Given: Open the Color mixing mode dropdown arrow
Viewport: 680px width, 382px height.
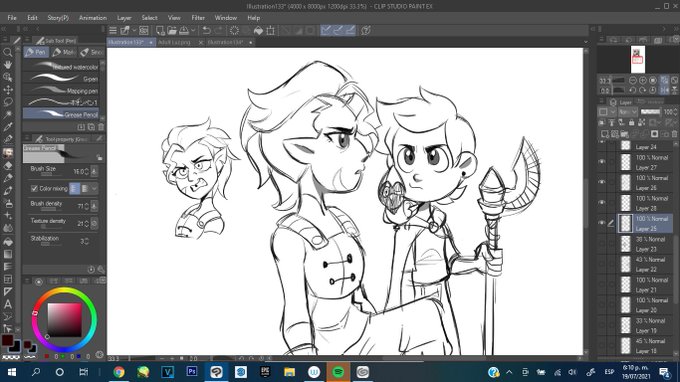Looking at the screenshot, I should coord(94,189).
